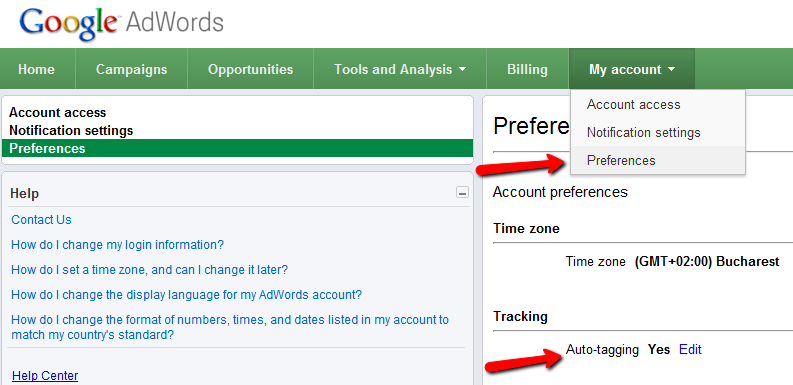
Task: Open the Billing tab
Action: [527, 69]
